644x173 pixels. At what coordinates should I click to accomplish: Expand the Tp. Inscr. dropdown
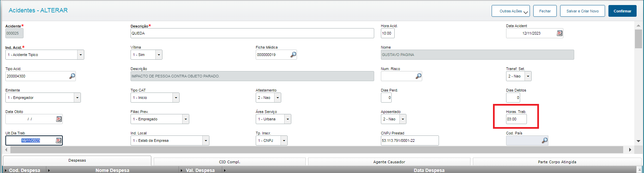click(x=284, y=140)
